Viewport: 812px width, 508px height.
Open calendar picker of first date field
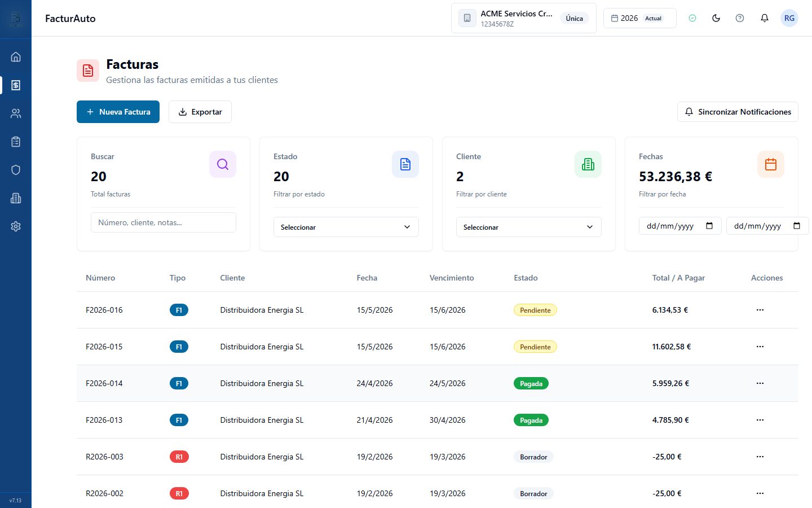click(x=709, y=226)
